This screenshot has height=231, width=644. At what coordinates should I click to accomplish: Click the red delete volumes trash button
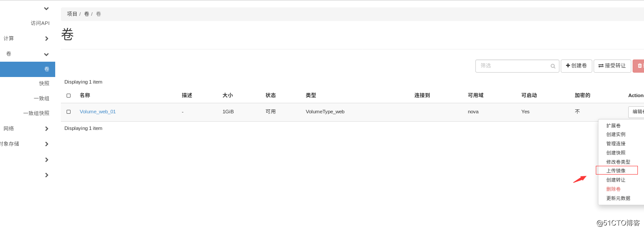coord(639,66)
